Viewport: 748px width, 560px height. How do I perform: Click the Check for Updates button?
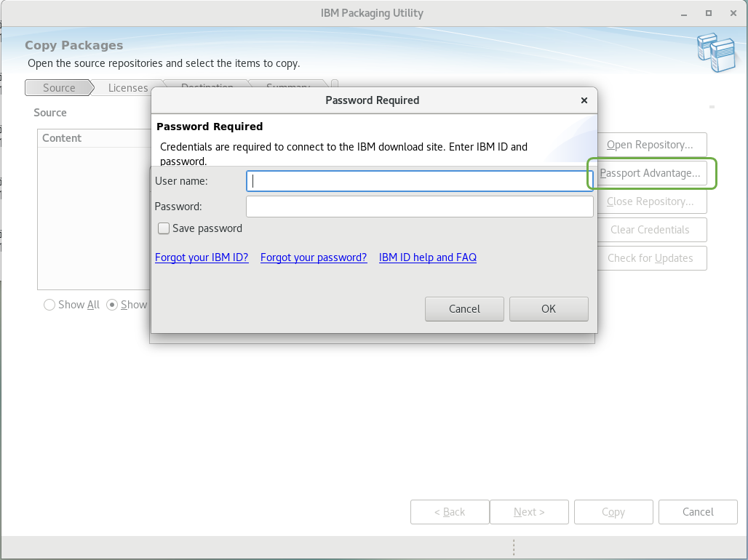coord(652,258)
